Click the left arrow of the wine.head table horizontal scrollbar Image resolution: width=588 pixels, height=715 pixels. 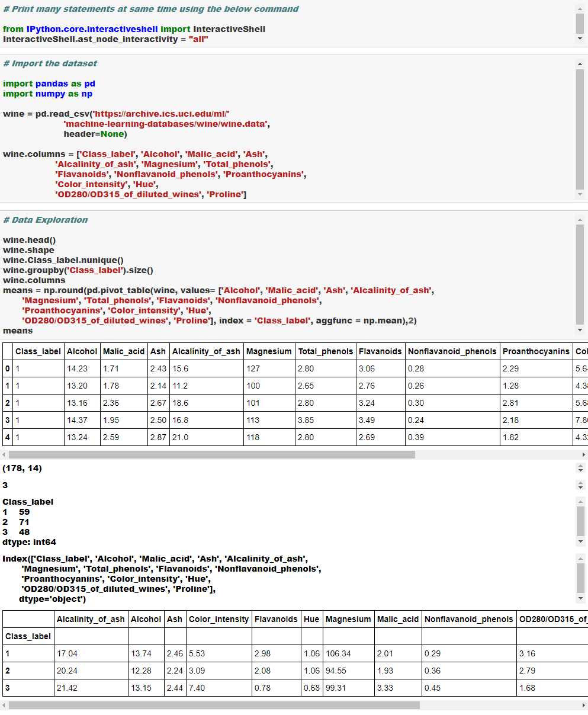4,454
